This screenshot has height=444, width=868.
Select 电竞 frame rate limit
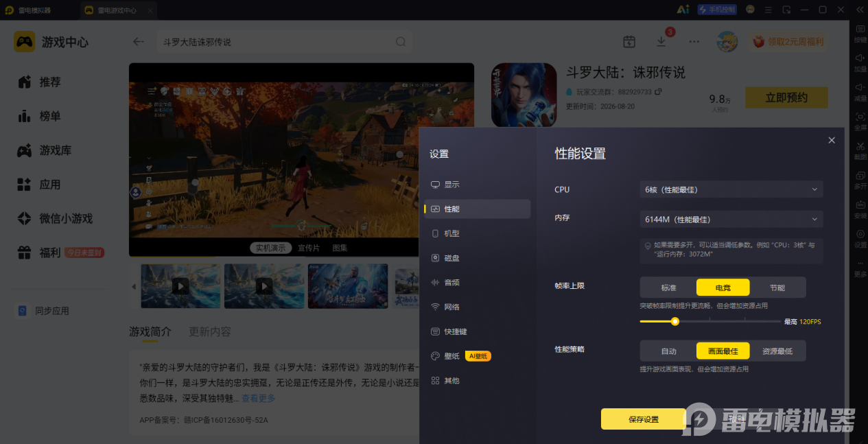click(x=723, y=288)
